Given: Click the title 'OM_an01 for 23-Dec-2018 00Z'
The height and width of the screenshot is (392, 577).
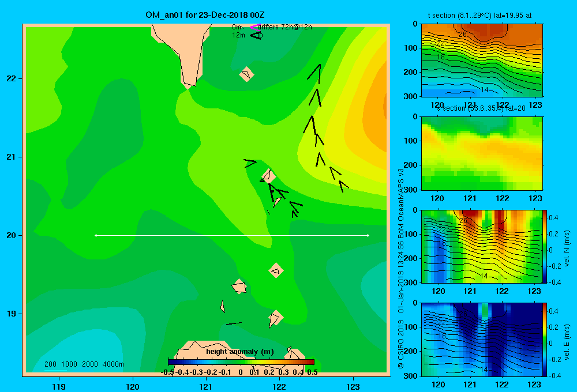Looking at the screenshot, I should 205,15.
